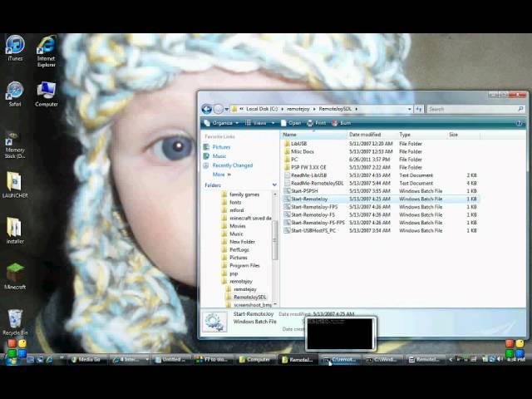Select the Misc Docs folder
The image size is (532, 399).
click(x=298, y=151)
